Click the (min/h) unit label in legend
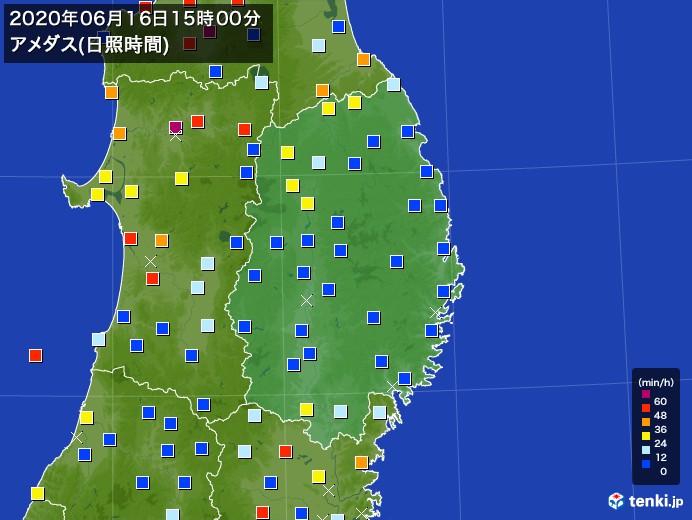The width and height of the screenshot is (692, 520). (x=656, y=382)
